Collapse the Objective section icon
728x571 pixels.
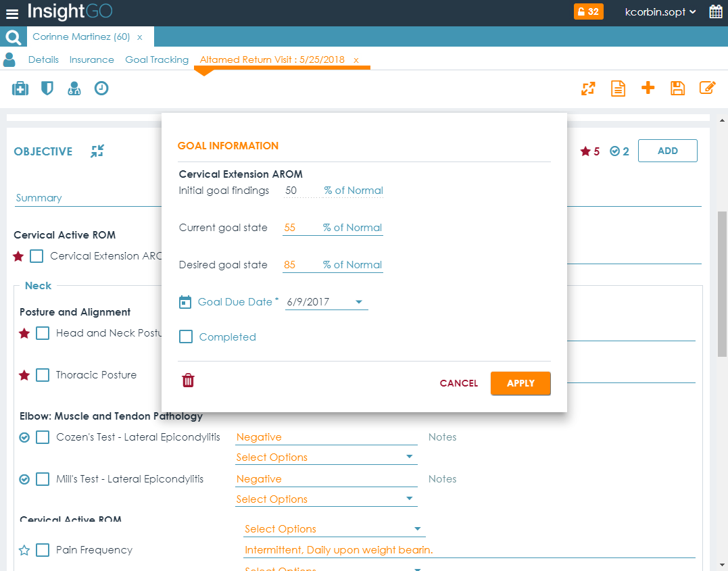click(97, 151)
